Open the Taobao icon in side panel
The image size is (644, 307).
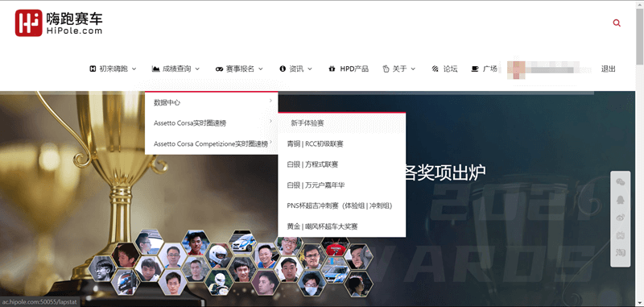[x=620, y=252]
